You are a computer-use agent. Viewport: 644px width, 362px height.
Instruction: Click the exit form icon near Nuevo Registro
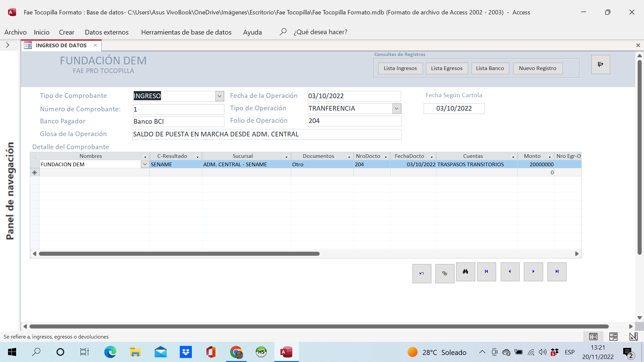[600, 64]
